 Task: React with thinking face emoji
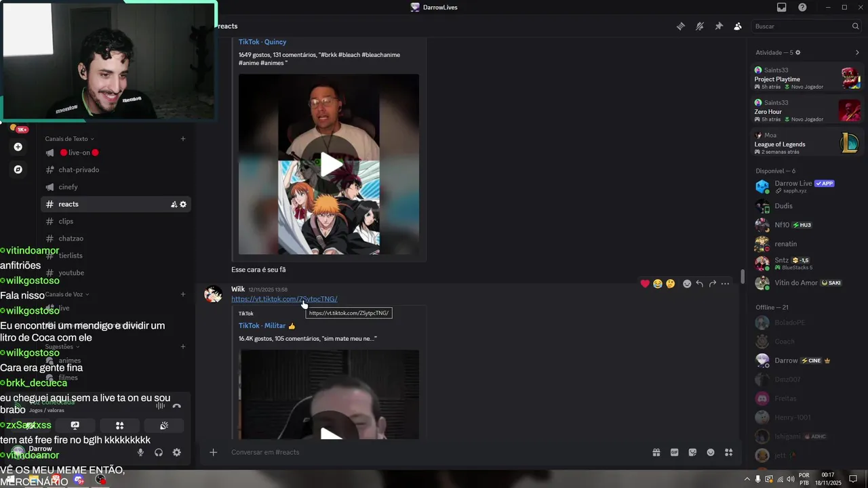coord(671,284)
